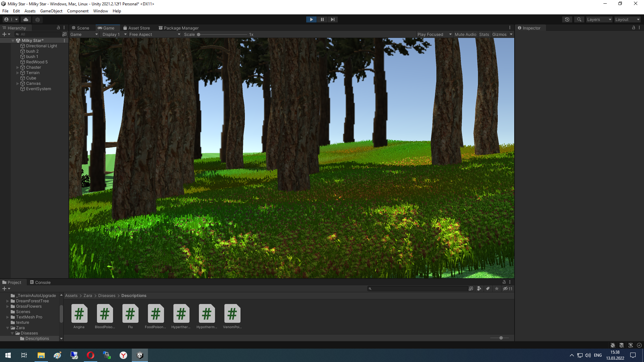Adjust the asset icon size slider
Screen dimensions: 644x362
point(501,338)
